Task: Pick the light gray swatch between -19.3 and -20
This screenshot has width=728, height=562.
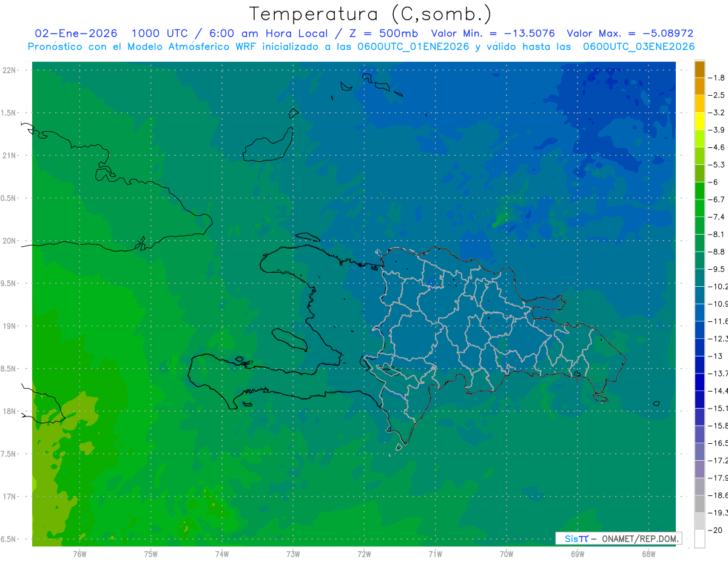Action: (x=699, y=521)
